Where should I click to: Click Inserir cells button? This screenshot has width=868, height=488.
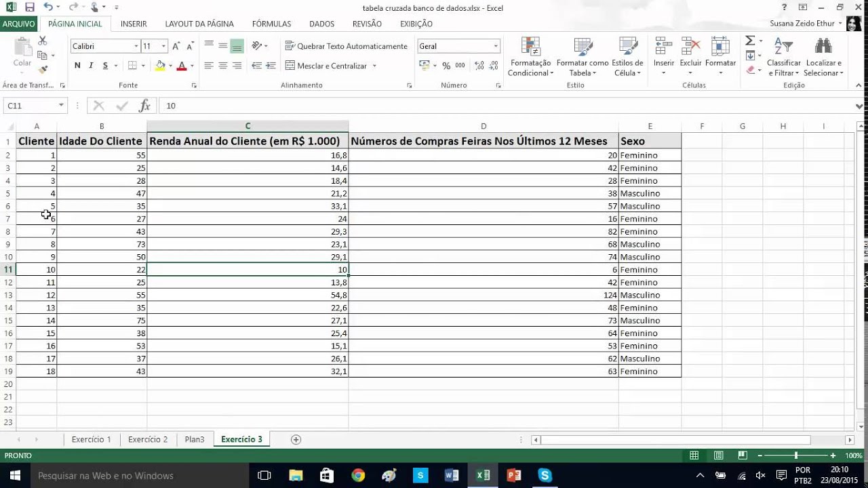[x=664, y=57]
